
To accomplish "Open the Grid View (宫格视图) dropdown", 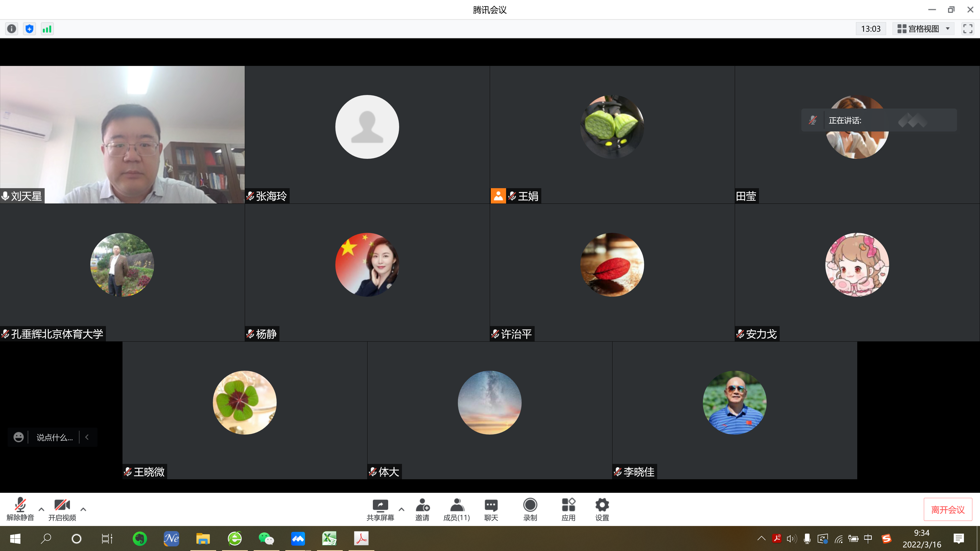I will [x=923, y=29].
